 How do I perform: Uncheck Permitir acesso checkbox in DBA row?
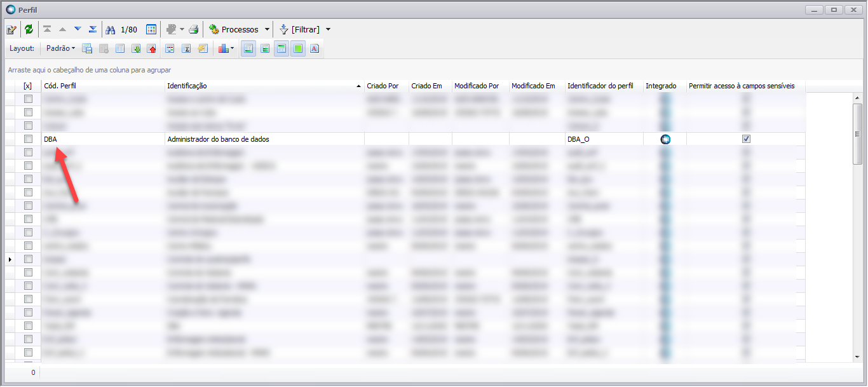(746, 139)
